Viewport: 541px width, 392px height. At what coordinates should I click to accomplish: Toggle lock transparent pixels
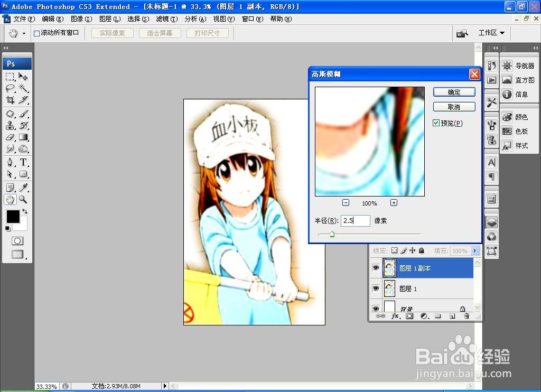pyautogui.click(x=394, y=250)
